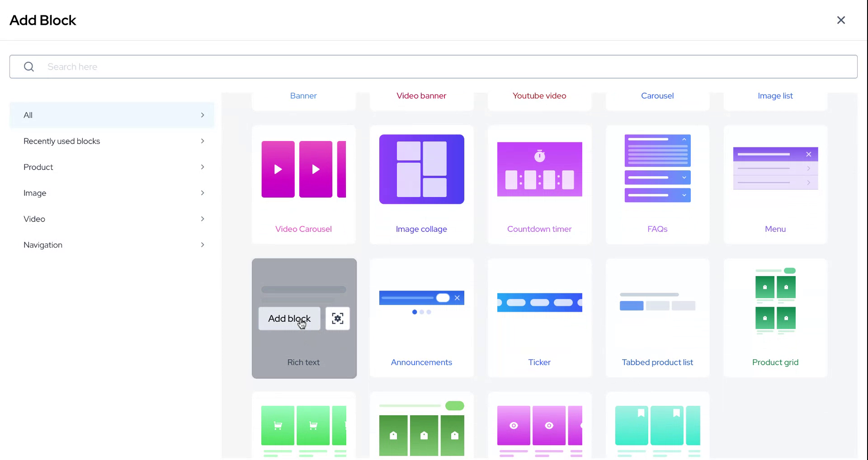Select the teal bookmark carousel block

658,431
